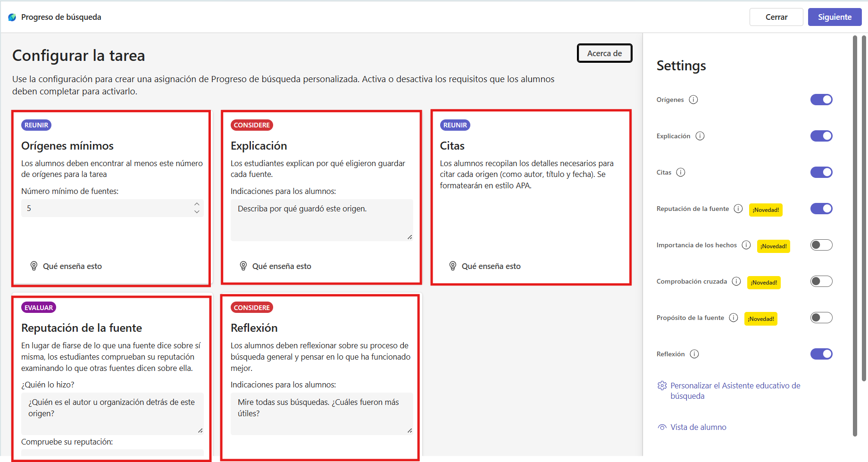Enable Importancia de los hechos toggle
Screen dimensions: 868x462
821,245
